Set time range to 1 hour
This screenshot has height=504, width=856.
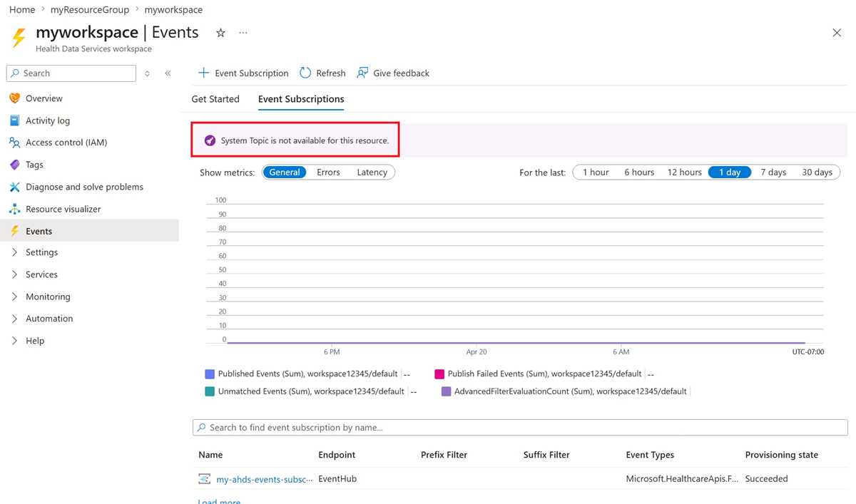point(596,173)
